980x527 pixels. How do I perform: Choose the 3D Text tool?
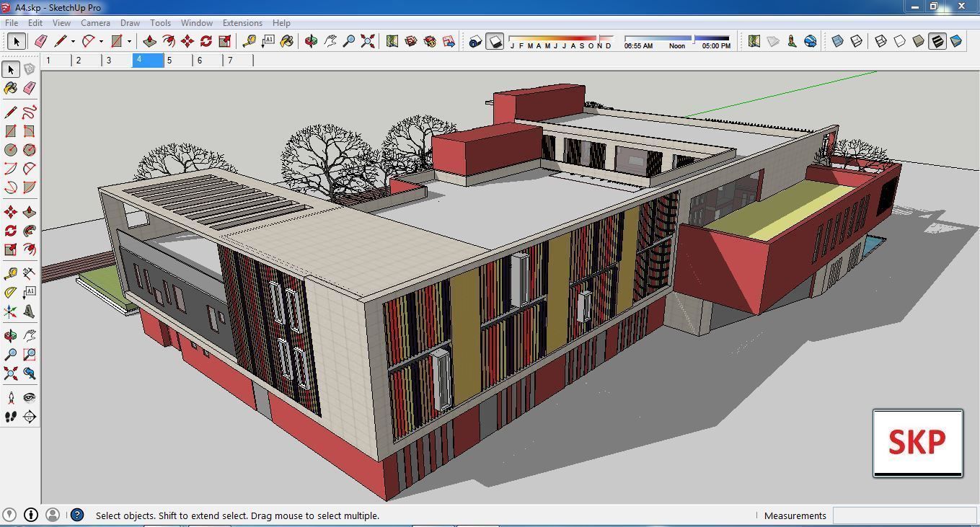point(30,311)
